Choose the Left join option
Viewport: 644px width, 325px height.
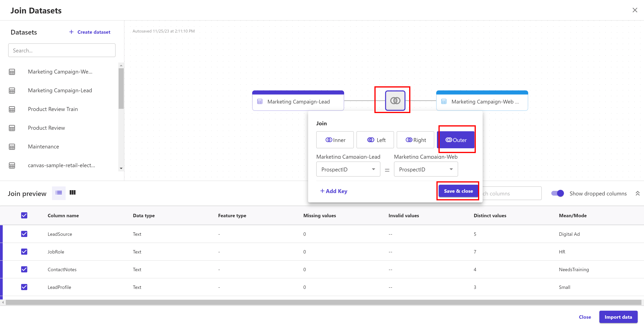coord(375,140)
